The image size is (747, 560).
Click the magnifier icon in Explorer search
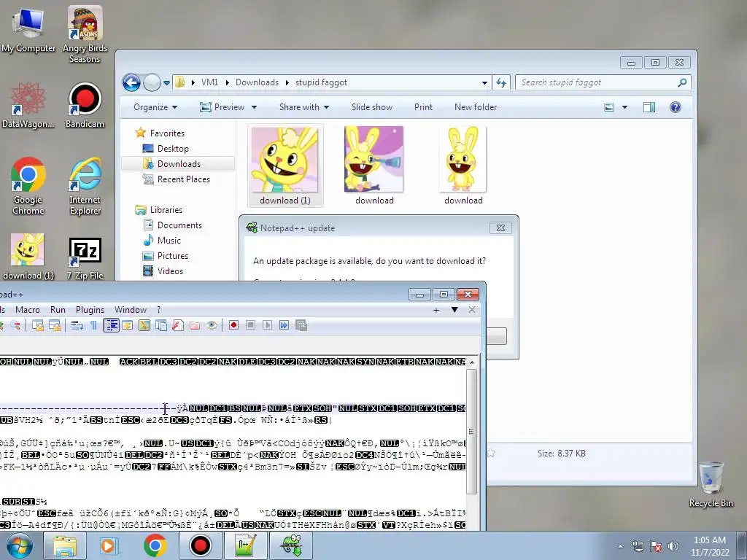tap(682, 82)
